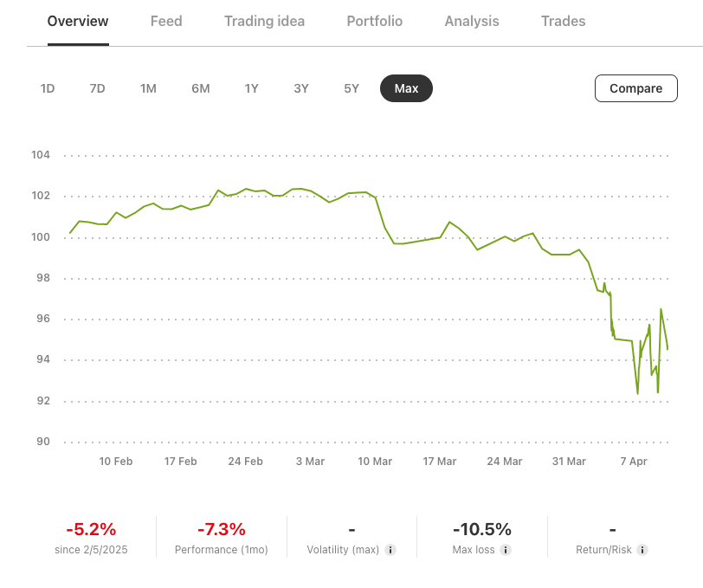The image size is (703, 588).
Task: Click the -5.2% since 2/5/2025 figure
Action: [x=91, y=529]
